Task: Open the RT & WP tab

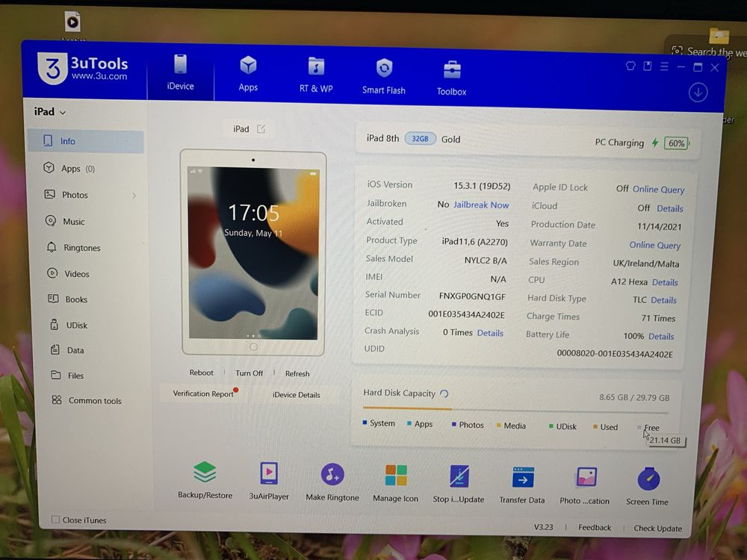Action: pyautogui.click(x=316, y=75)
